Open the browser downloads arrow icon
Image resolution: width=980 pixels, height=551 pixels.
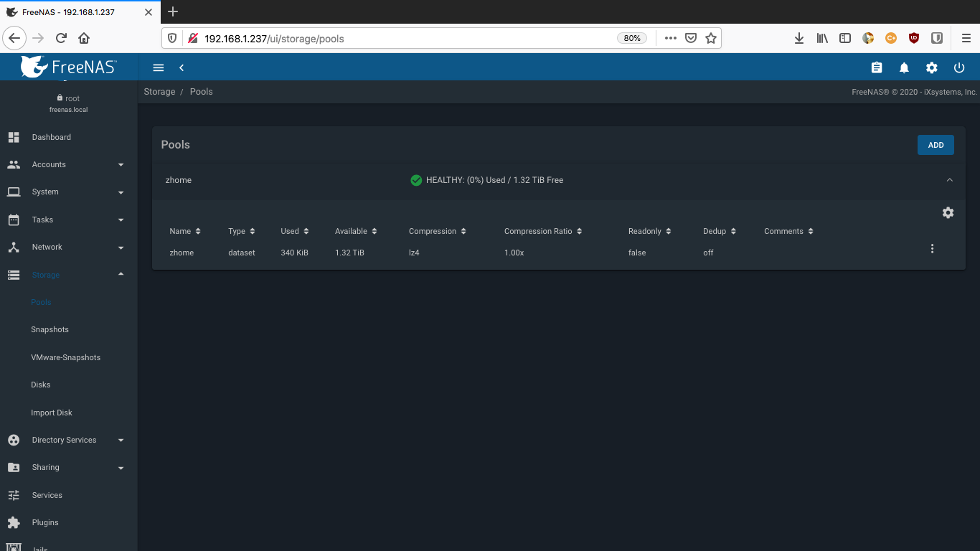pos(798,38)
